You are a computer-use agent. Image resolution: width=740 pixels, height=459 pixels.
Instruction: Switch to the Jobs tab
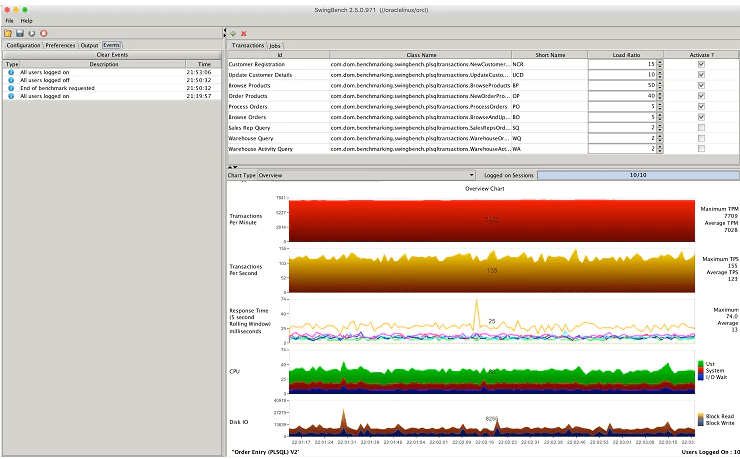coord(275,46)
